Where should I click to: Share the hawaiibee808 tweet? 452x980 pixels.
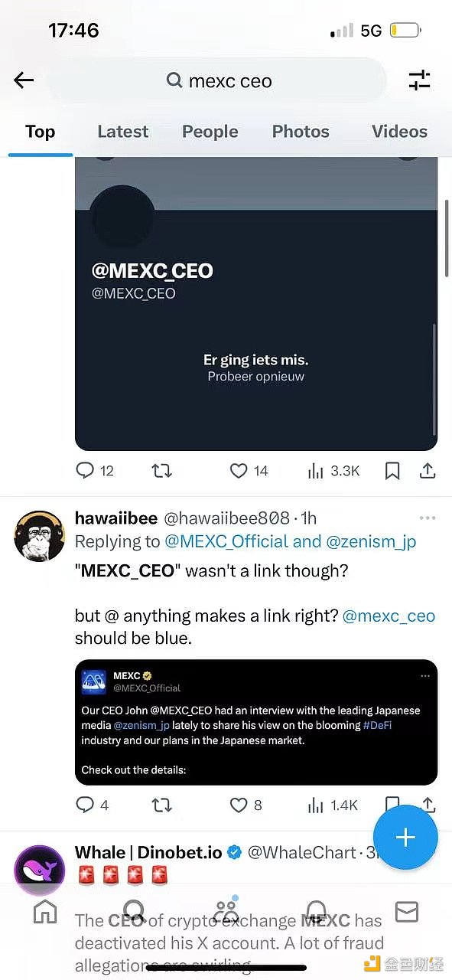click(429, 805)
